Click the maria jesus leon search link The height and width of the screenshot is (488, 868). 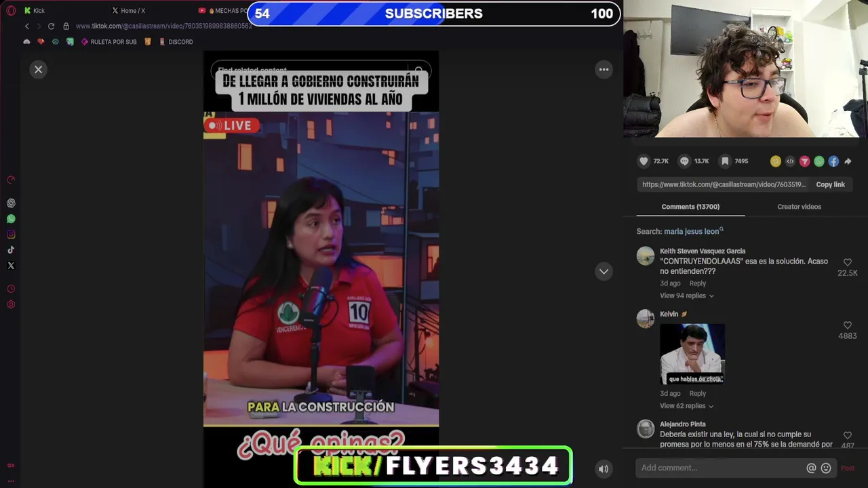click(693, 231)
